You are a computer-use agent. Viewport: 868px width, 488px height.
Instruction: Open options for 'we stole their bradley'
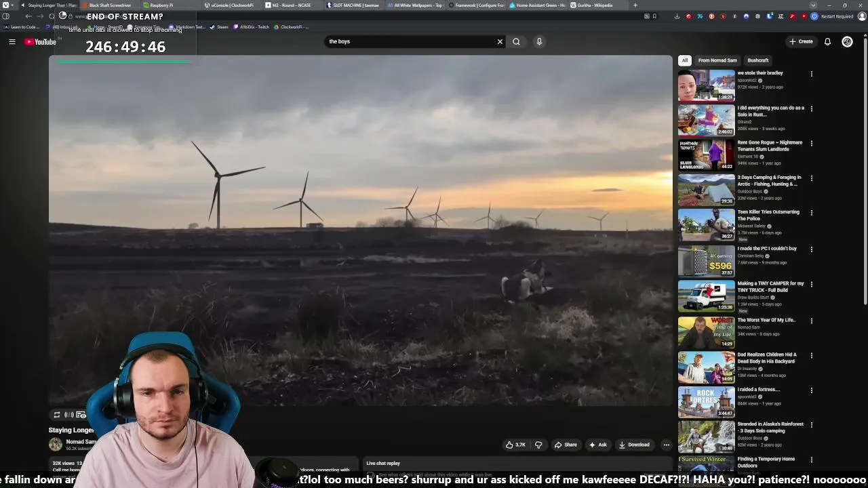[812, 74]
